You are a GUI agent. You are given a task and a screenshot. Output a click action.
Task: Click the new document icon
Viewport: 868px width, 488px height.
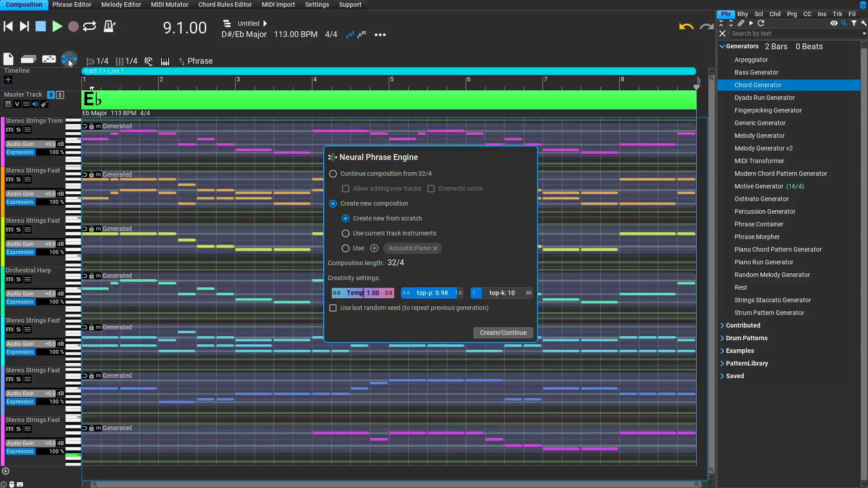[x=8, y=59]
